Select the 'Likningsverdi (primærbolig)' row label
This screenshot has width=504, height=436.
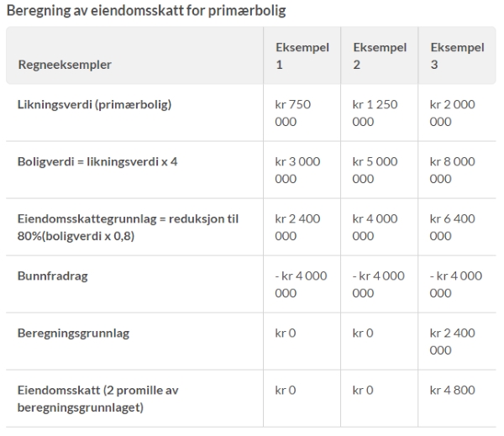[x=94, y=105]
